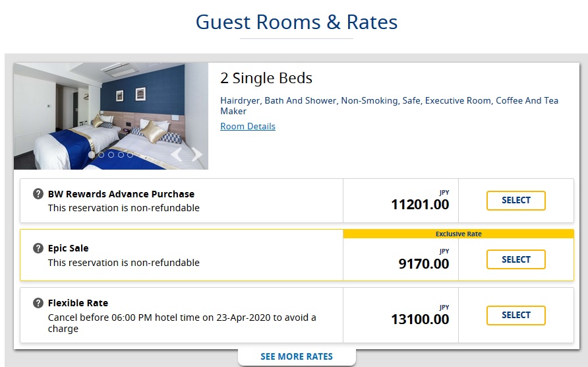588x367 pixels.
Task: Open the Room Details link
Action: 248,127
